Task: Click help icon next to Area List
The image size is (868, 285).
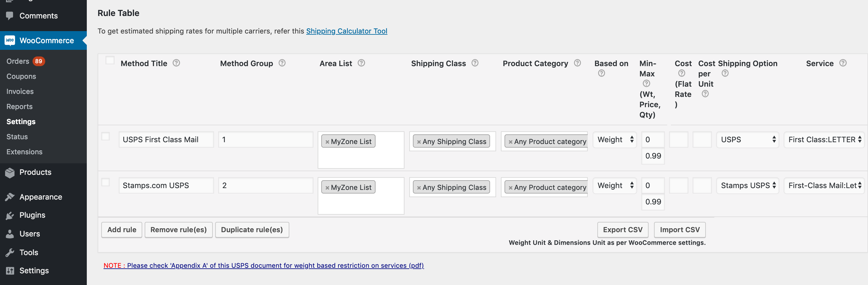Action: click(361, 63)
